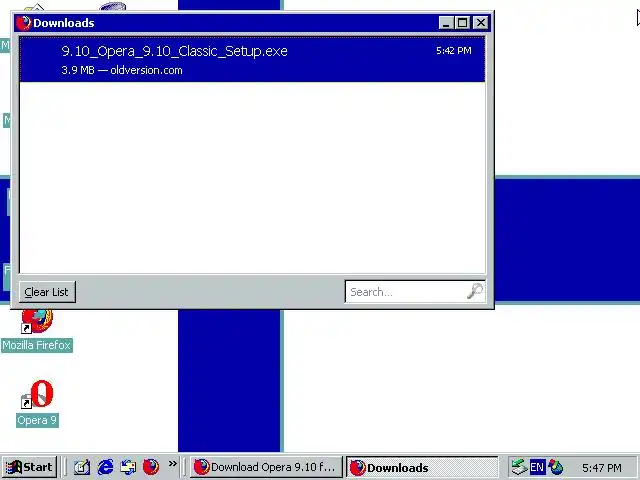Close the Downloads window

click(x=481, y=23)
